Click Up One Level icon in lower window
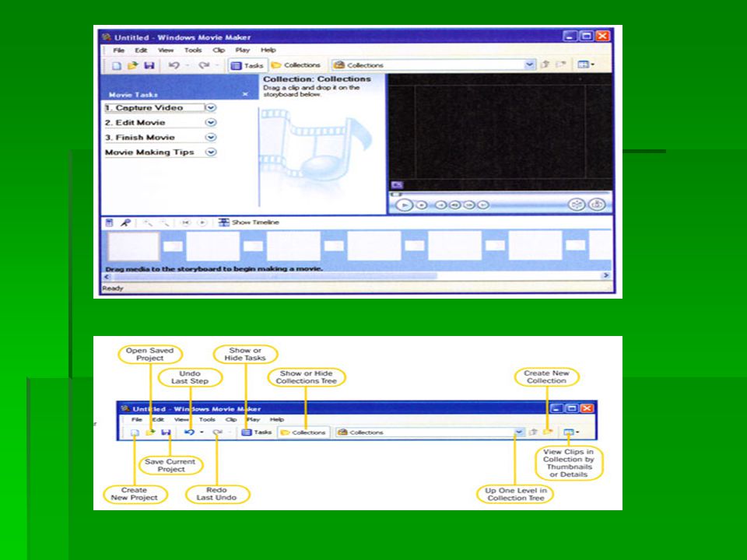 coord(534,432)
